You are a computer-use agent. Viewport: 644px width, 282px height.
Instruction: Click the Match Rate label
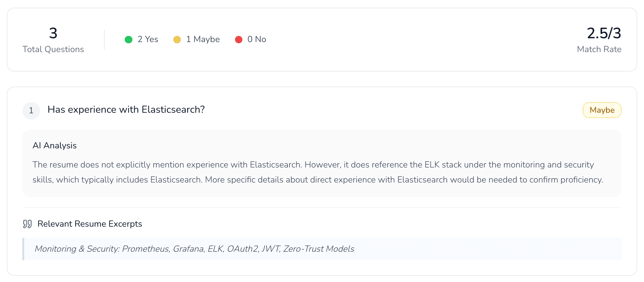point(599,49)
